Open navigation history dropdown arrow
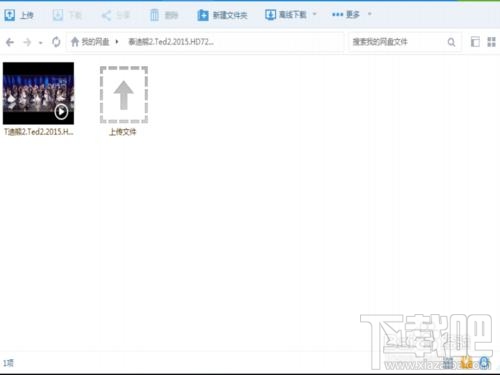The image size is (500, 375). 40,43
